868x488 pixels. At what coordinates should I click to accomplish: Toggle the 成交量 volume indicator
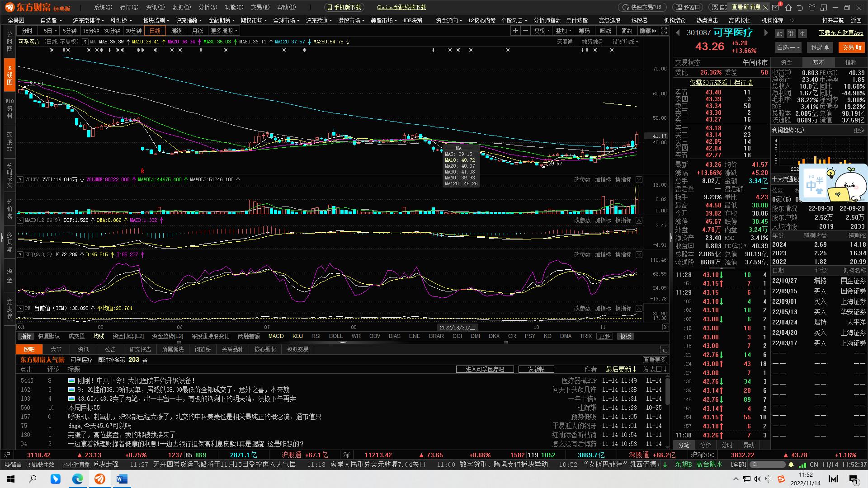point(76,336)
